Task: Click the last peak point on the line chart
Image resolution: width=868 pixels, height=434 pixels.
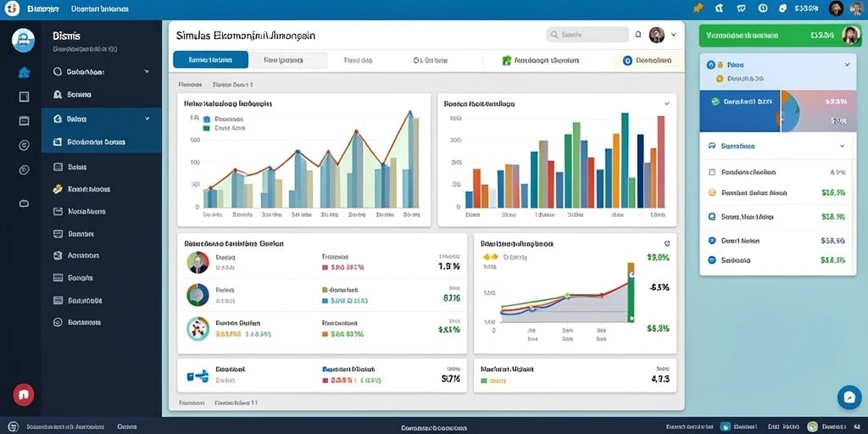Action: pos(410,113)
